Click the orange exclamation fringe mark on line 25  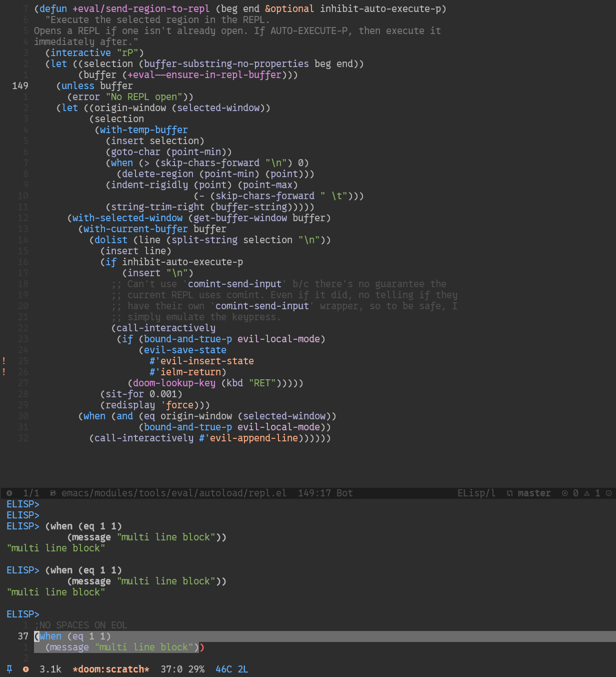(4, 361)
